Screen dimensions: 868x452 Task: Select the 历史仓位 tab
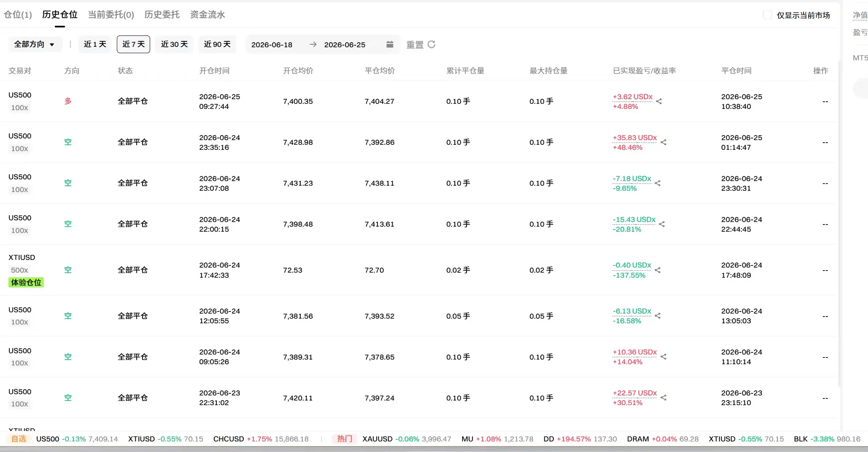tap(60, 15)
